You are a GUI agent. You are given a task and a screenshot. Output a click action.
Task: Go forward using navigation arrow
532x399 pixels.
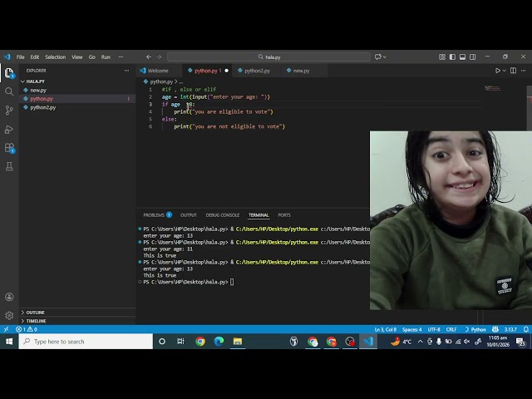point(159,57)
